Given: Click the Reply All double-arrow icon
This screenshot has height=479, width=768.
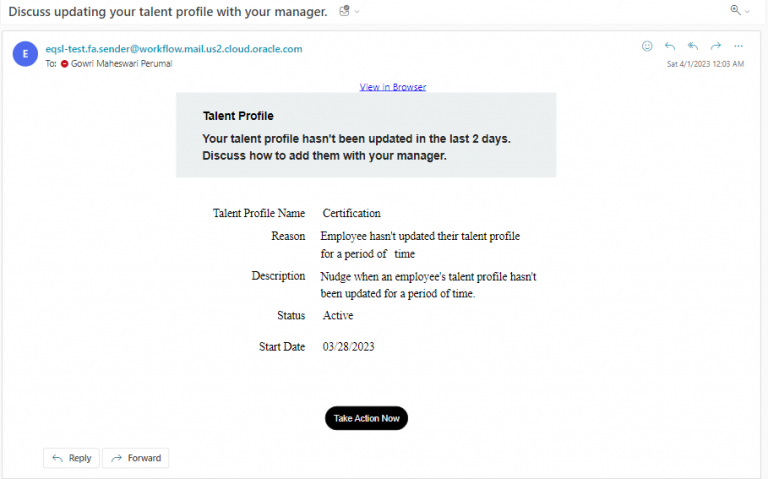Looking at the screenshot, I should pos(693,46).
